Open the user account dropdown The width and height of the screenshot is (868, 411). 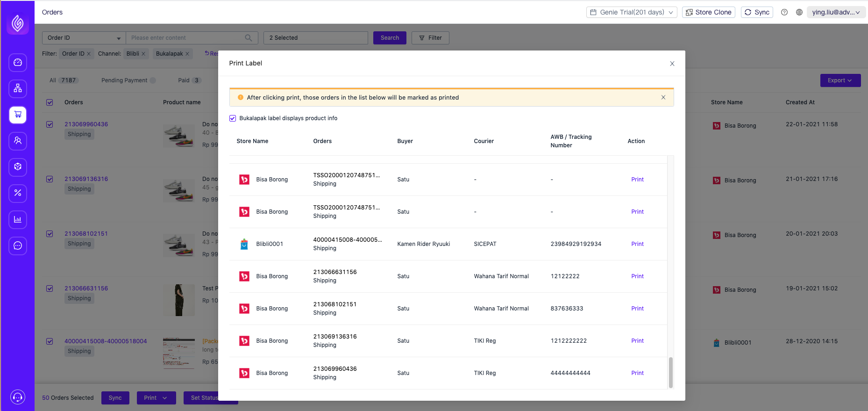coord(835,12)
